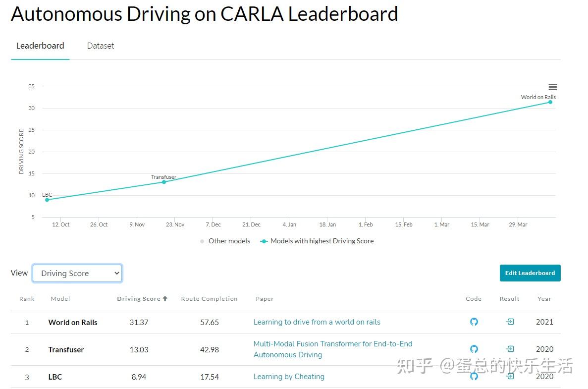This screenshot has width=588, height=389.
Task: Switch to the Dataset tab
Action: pos(101,46)
